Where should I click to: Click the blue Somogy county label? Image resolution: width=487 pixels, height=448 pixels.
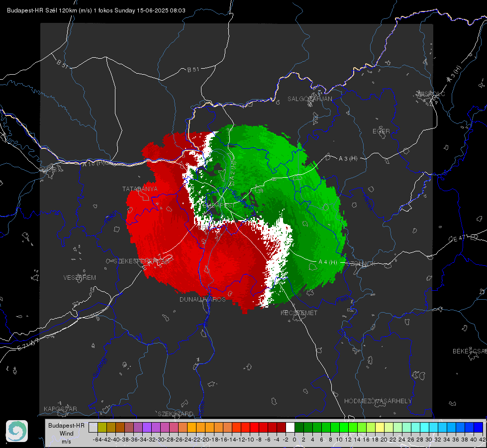(100, 367)
